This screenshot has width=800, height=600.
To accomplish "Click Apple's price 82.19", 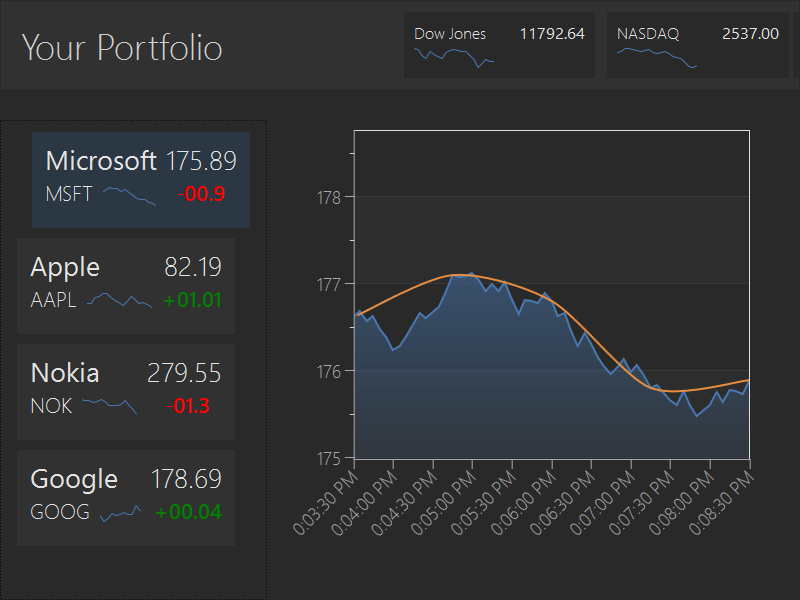I will (x=193, y=267).
